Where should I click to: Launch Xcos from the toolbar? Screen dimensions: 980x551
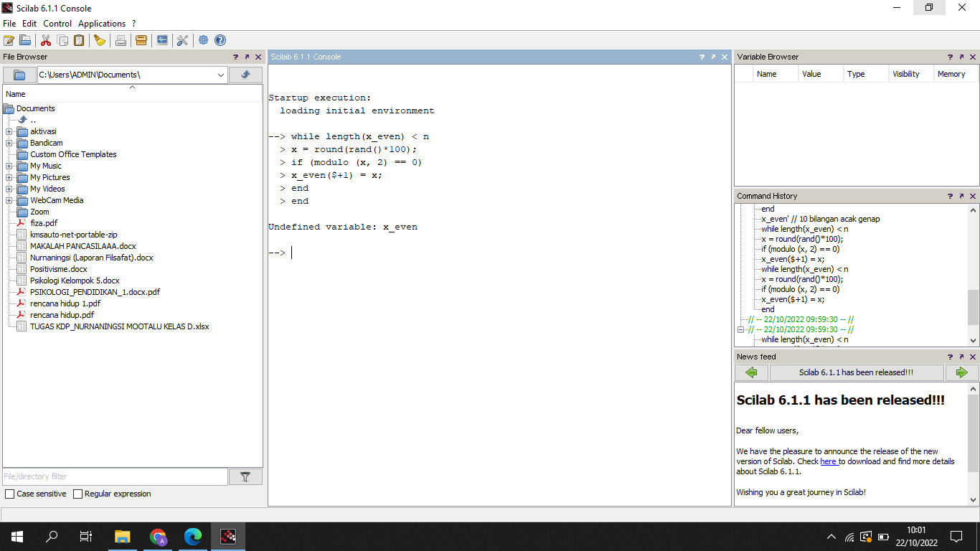point(162,40)
